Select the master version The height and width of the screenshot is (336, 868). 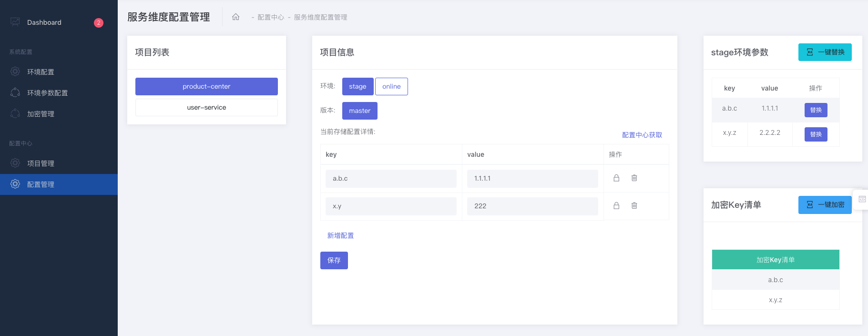[x=359, y=111]
